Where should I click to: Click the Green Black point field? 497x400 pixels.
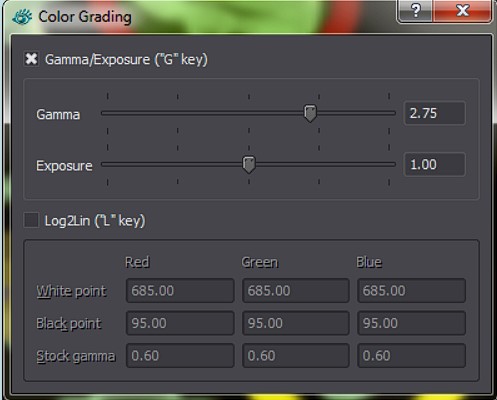click(296, 323)
